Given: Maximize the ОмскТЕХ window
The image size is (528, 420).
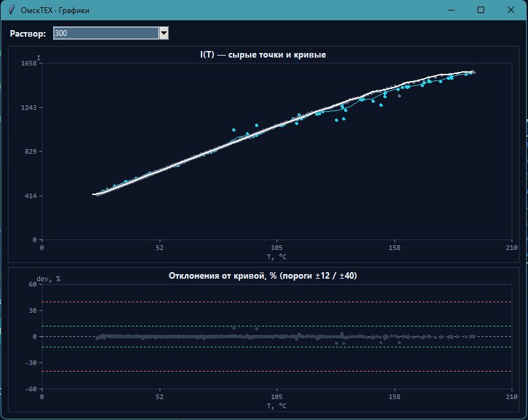Looking at the screenshot, I should click(481, 10).
